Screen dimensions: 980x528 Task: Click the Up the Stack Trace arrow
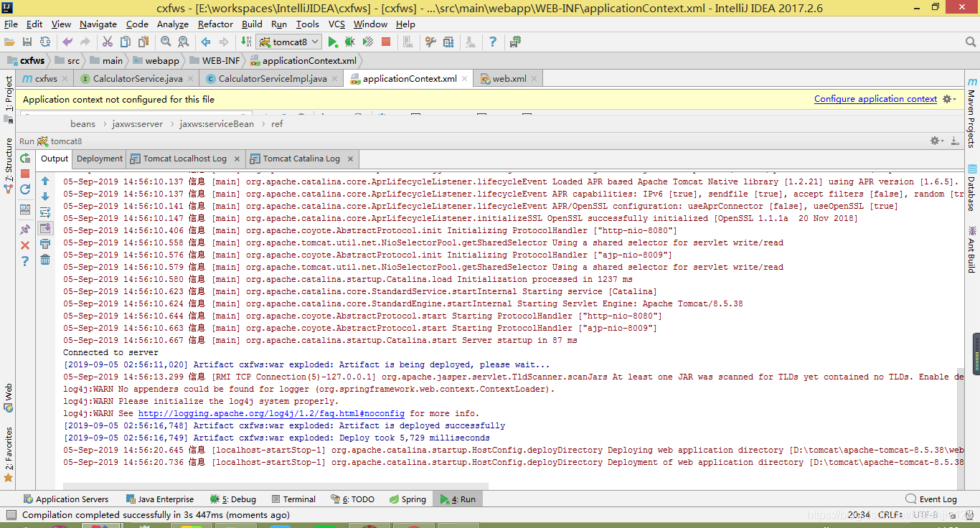(x=45, y=181)
